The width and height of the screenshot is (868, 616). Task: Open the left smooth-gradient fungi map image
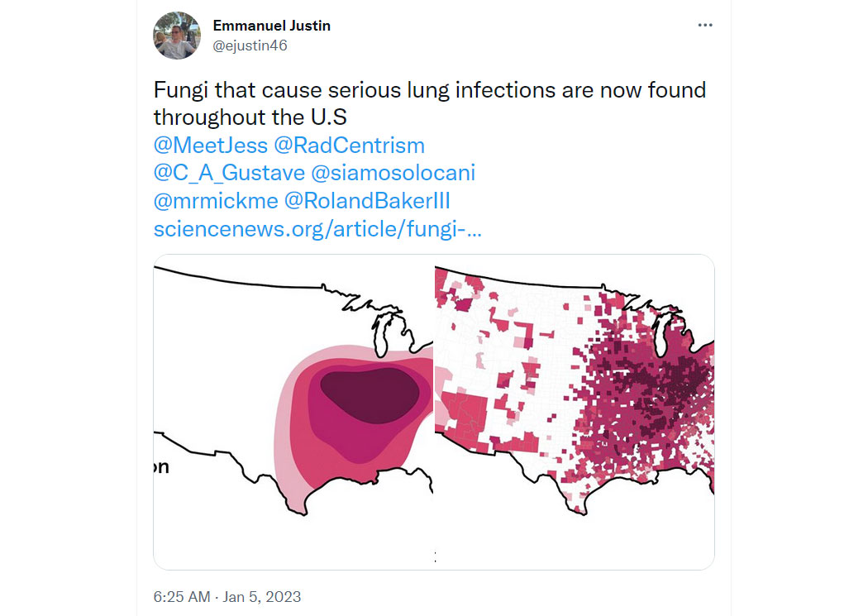[x=293, y=412]
